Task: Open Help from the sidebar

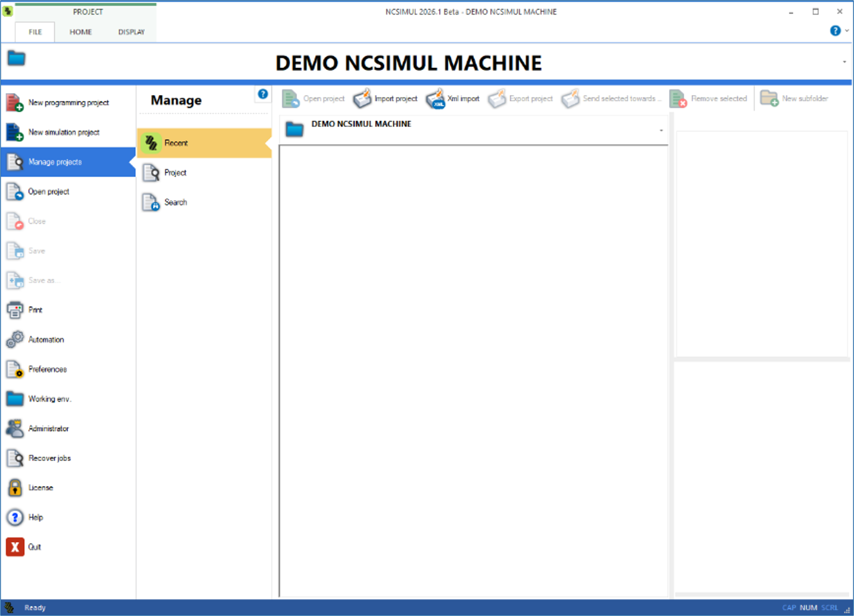Action: (x=68, y=517)
